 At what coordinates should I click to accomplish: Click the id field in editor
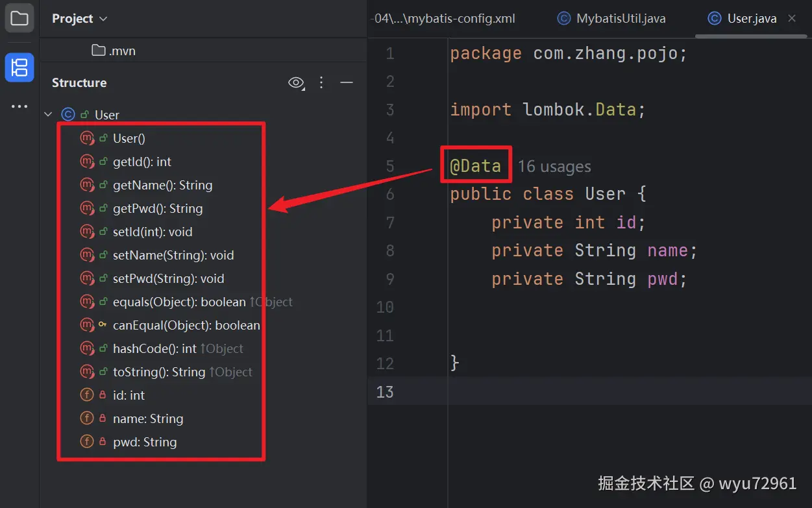tap(626, 223)
